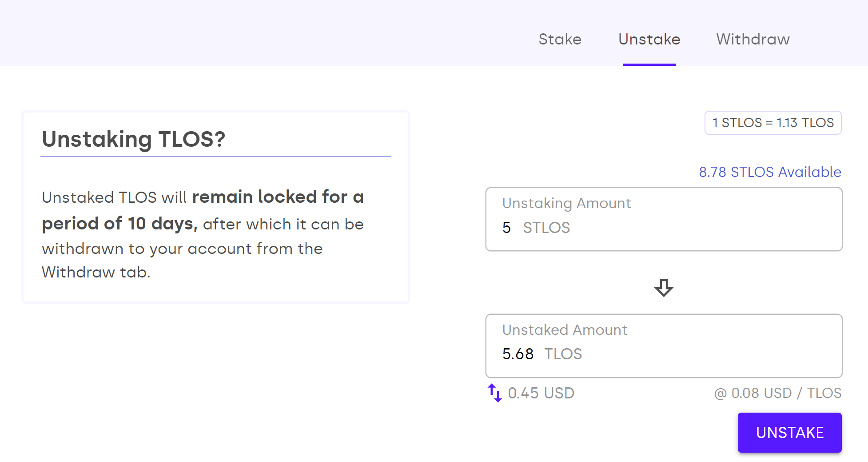Switch to the Stake tab

pyautogui.click(x=560, y=39)
